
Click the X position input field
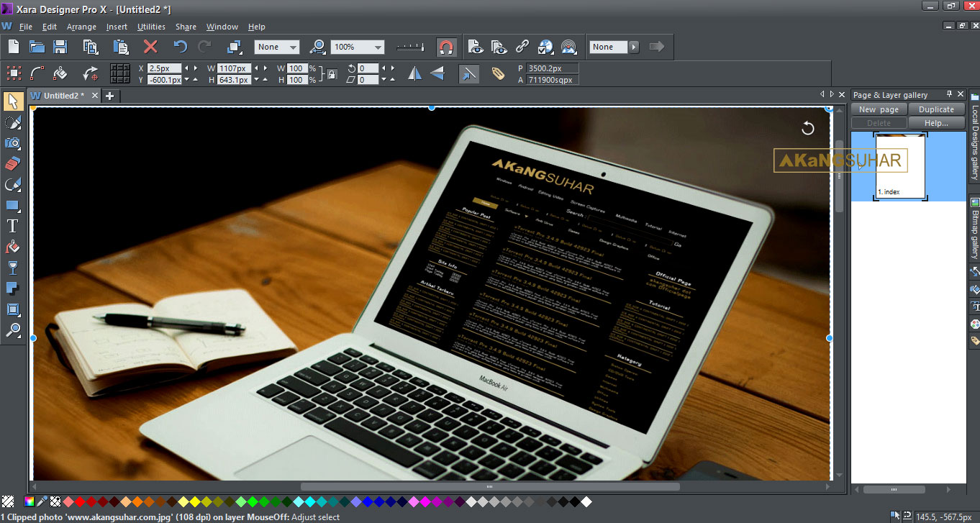(x=165, y=68)
